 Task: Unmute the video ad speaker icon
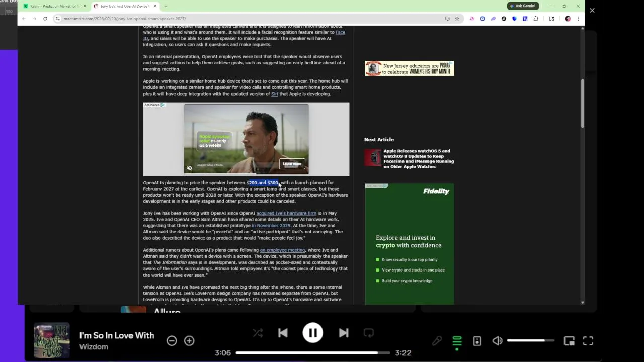(x=189, y=168)
